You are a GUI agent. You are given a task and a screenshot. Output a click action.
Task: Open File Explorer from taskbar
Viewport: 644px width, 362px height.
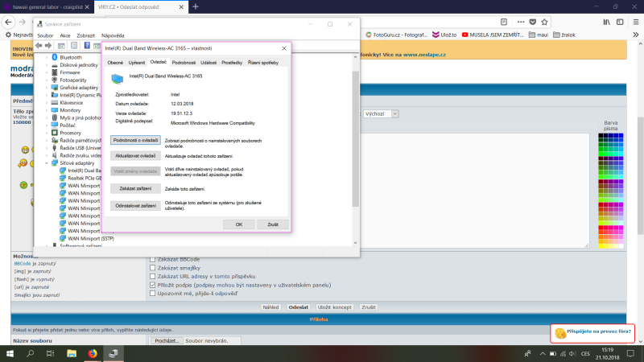pos(72,353)
